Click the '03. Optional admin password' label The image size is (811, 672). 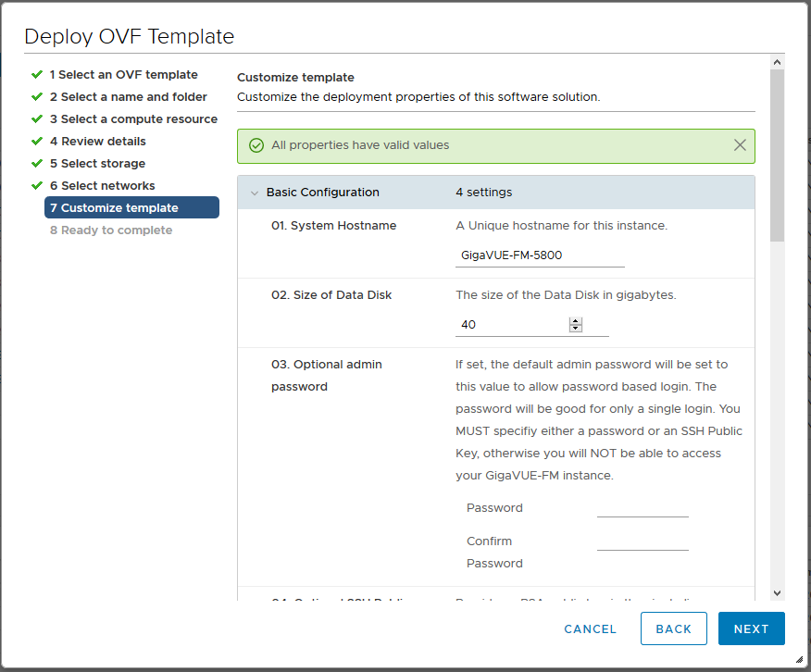327,376
